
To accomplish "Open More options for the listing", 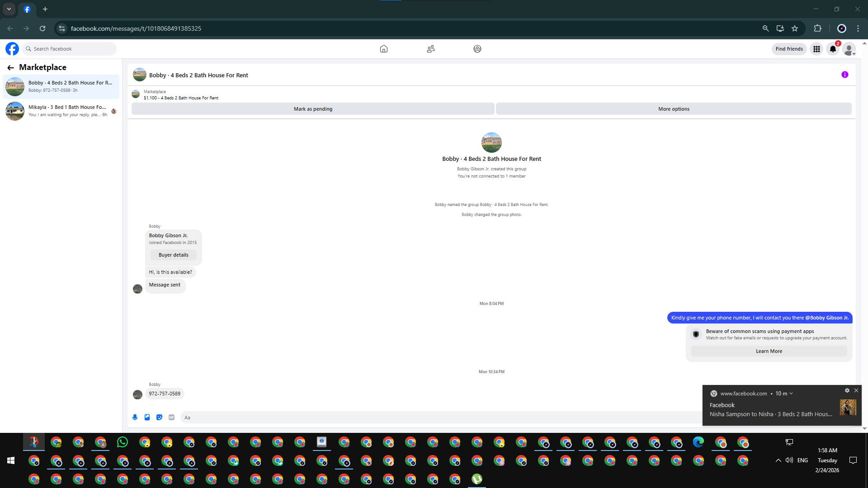I will click(x=673, y=109).
